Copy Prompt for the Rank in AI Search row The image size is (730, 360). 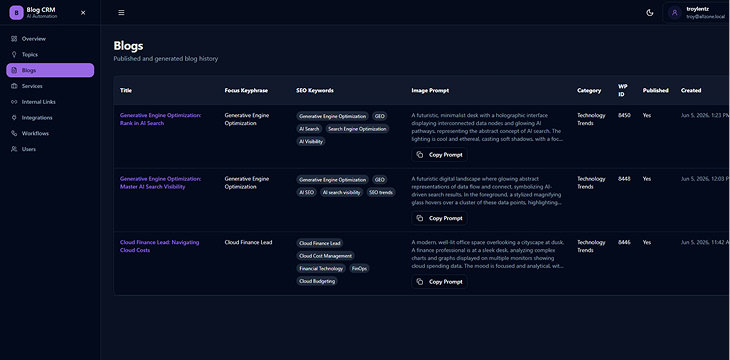439,155
